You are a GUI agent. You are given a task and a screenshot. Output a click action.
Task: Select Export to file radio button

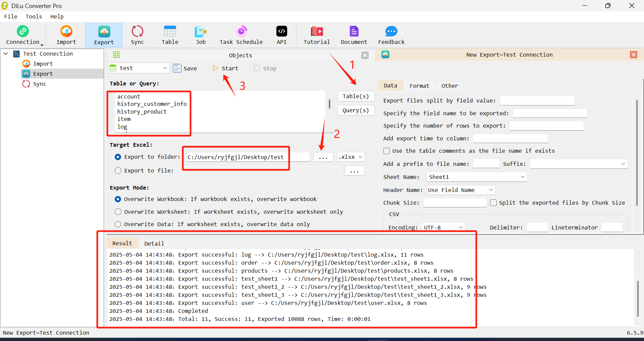118,170
